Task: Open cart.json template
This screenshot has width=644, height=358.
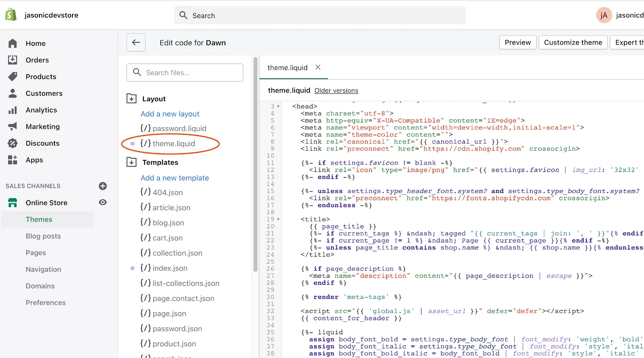Action: click(x=161, y=238)
